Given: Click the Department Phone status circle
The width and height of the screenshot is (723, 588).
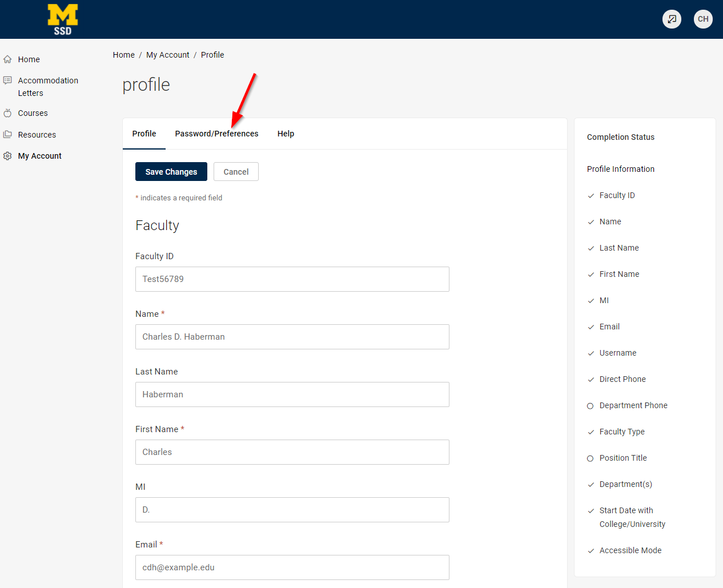Looking at the screenshot, I should (590, 406).
